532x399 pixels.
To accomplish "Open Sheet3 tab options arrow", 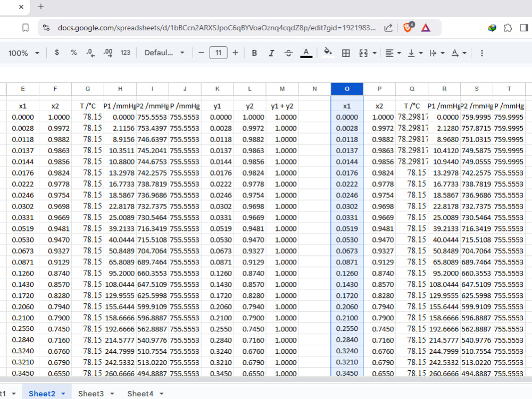I will point(112,394).
